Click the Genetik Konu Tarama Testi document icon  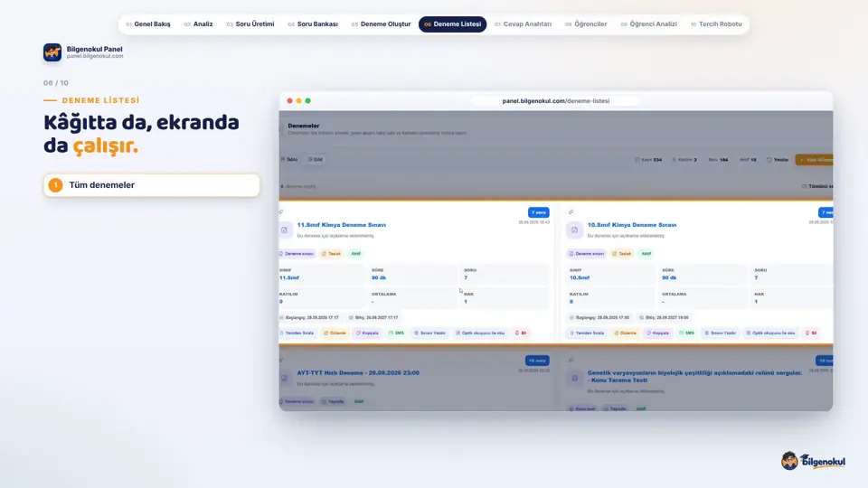[575, 378]
